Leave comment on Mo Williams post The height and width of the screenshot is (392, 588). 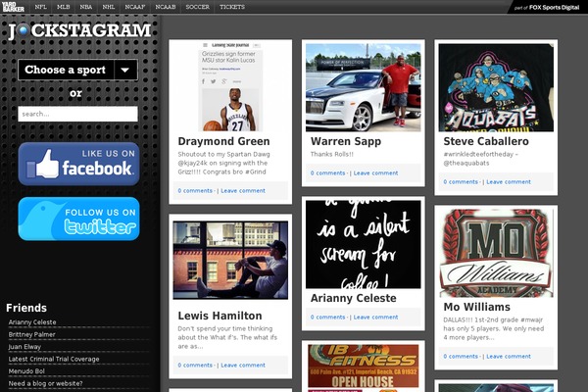(509, 357)
